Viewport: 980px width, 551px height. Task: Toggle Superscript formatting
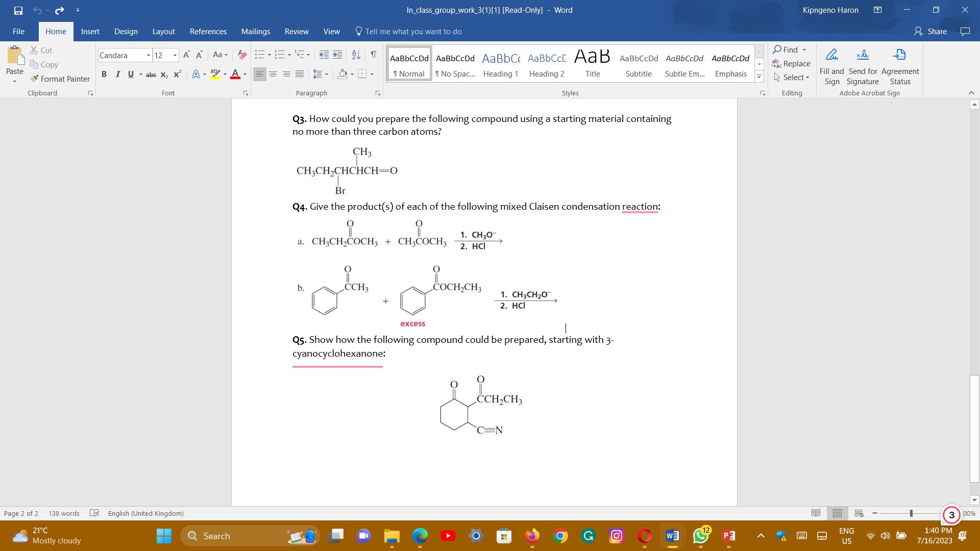point(177,74)
